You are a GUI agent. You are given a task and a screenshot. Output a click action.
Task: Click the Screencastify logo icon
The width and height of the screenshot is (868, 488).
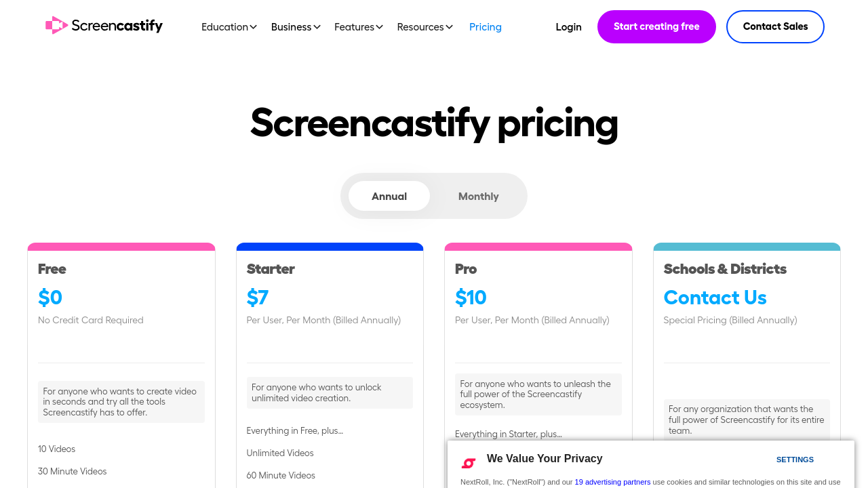coord(57,26)
